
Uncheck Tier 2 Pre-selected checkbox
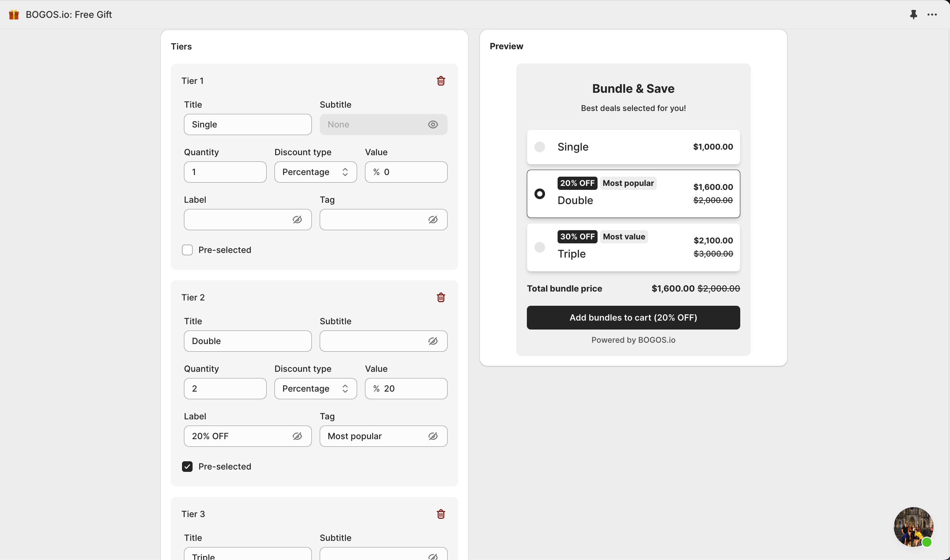coord(187,467)
